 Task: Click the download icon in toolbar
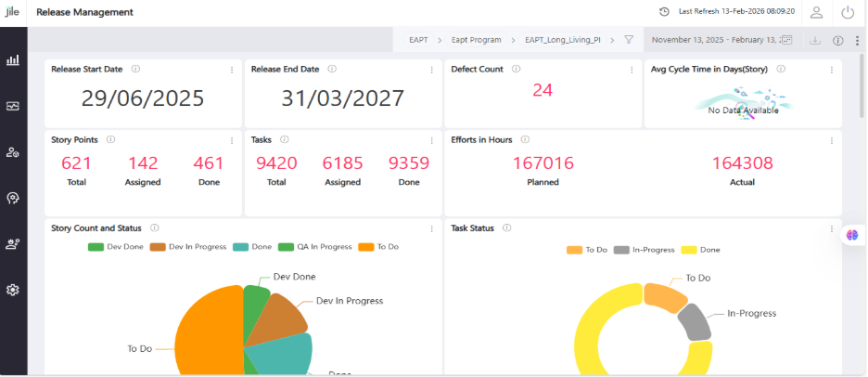click(x=815, y=40)
